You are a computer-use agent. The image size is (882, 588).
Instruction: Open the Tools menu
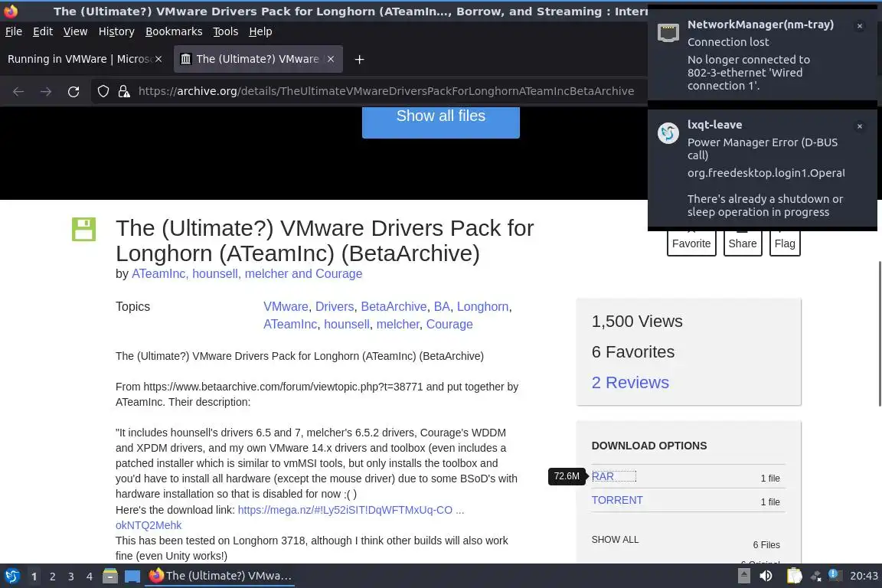coord(226,31)
